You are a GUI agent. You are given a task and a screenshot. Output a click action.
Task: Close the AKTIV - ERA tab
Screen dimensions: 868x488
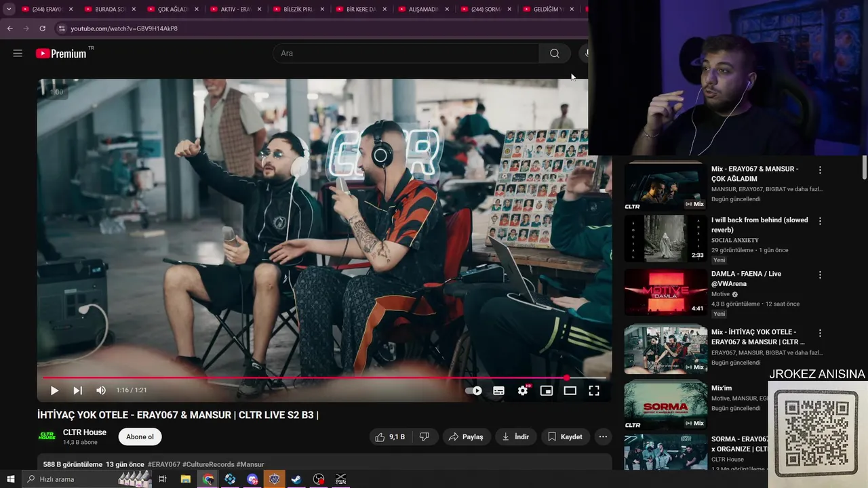258,9
